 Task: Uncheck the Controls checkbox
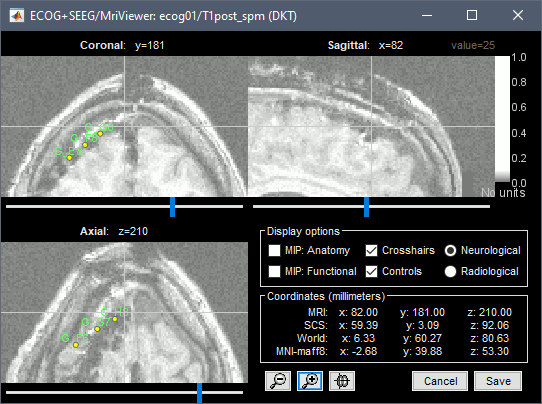372,271
